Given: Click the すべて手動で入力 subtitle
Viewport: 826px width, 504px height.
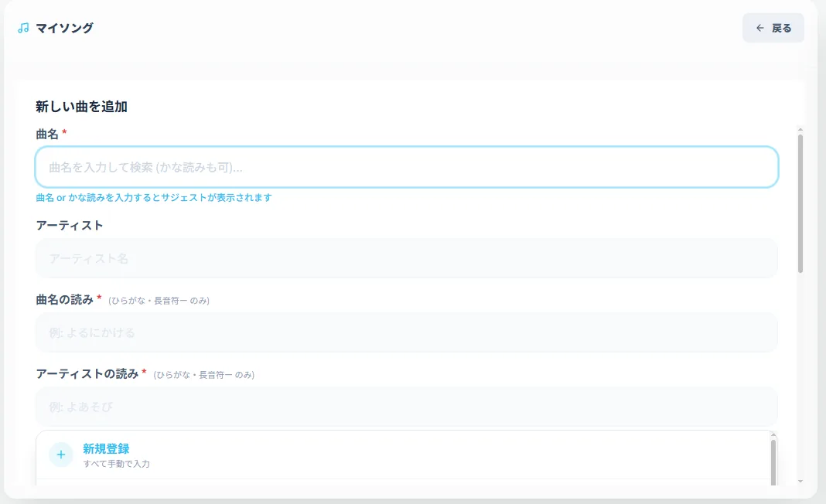Looking at the screenshot, I should [x=117, y=464].
